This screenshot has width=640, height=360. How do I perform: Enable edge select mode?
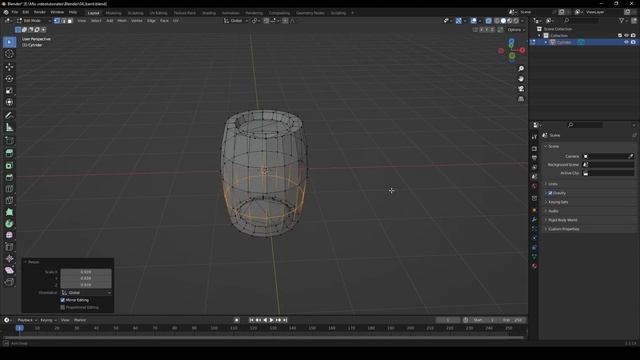(63, 20)
